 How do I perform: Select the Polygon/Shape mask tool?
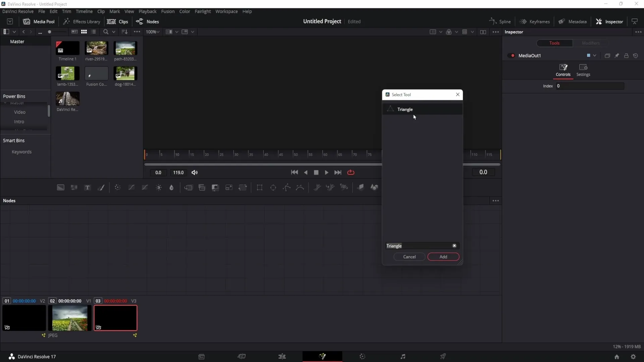pyautogui.click(x=287, y=187)
